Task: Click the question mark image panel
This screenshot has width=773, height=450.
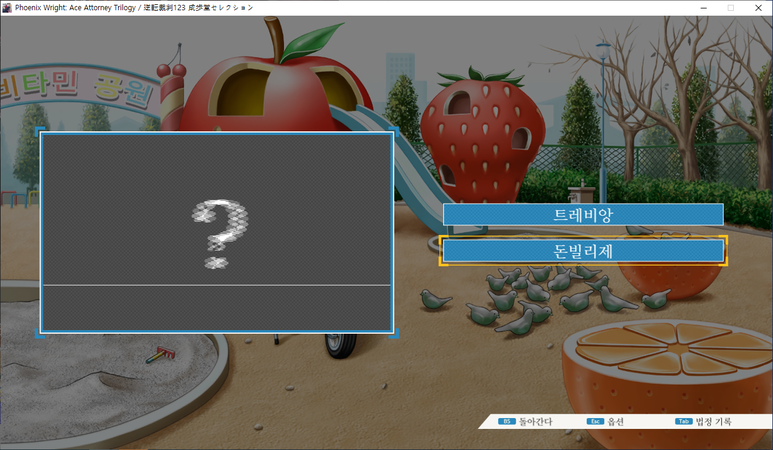Action: tap(217, 233)
